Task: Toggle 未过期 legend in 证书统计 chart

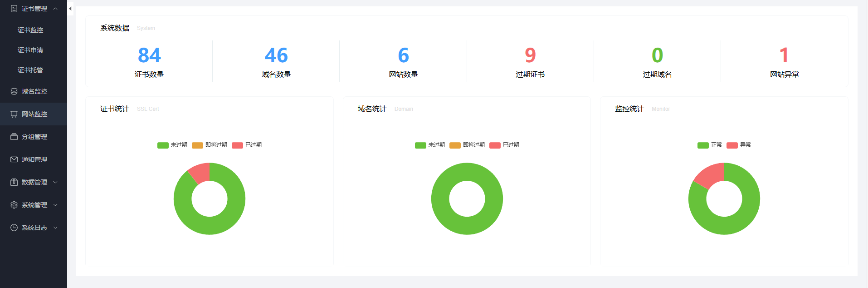Action: (x=172, y=145)
